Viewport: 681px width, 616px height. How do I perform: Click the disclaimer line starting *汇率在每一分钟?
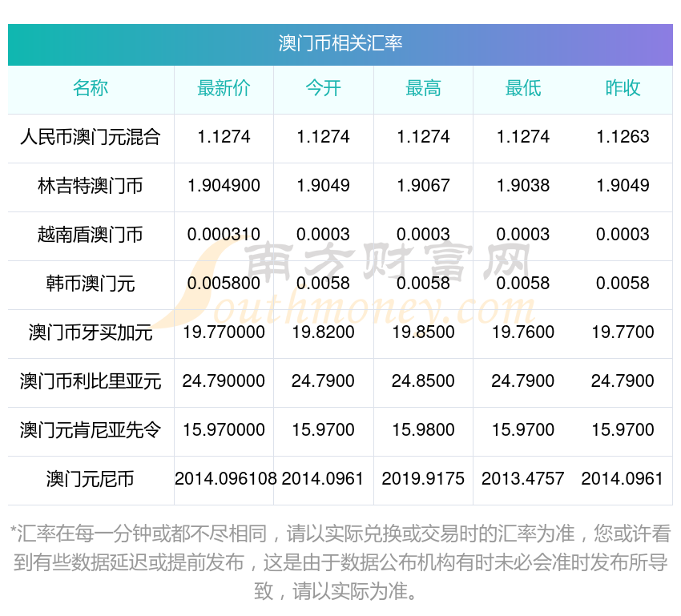(x=340, y=533)
